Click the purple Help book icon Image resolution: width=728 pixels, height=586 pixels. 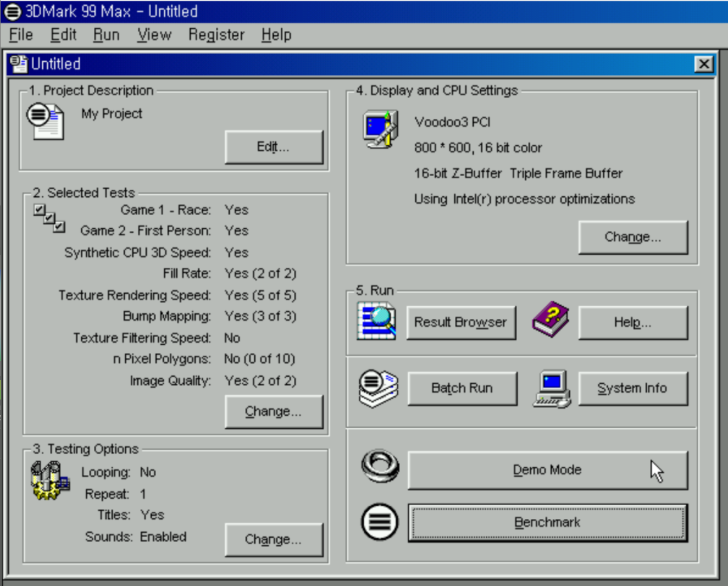pos(550,320)
